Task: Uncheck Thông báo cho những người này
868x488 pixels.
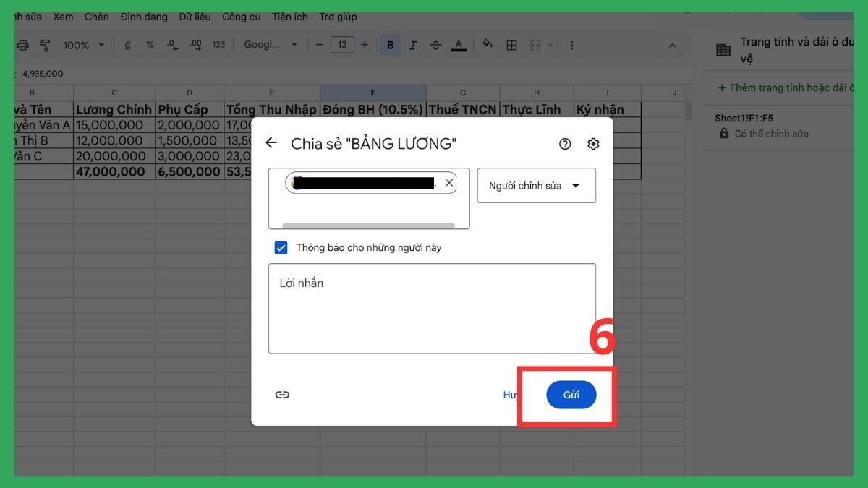Action: [281, 247]
